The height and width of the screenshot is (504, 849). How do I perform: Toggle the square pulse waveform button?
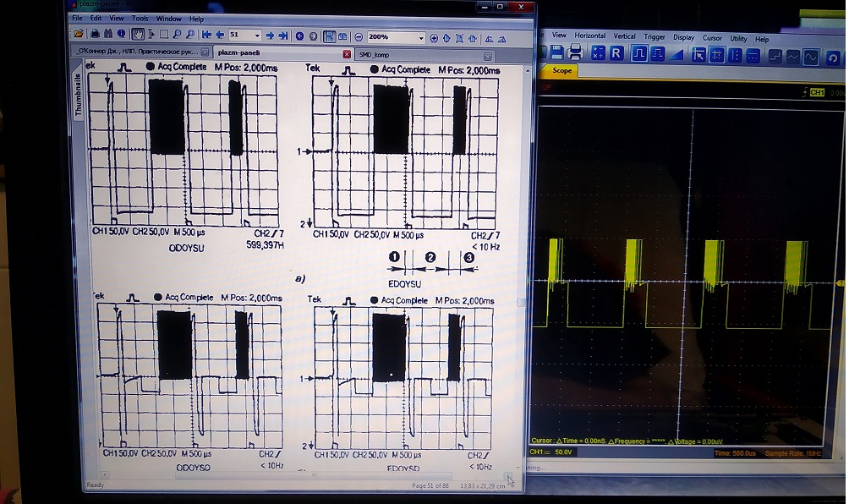[x=638, y=53]
